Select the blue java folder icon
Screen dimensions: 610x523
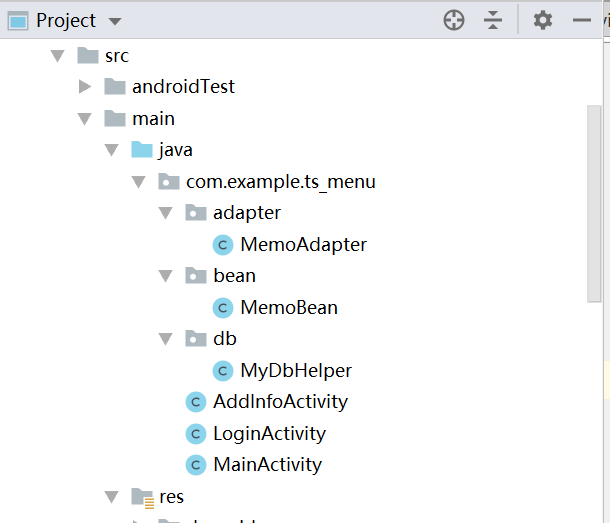[142, 149]
